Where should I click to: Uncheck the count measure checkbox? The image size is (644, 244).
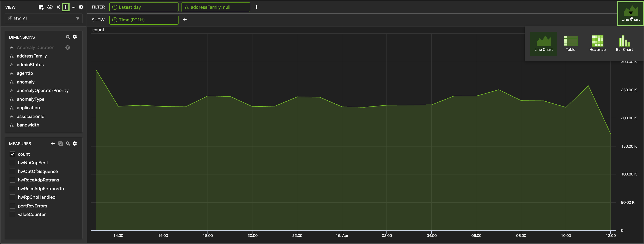[12, 154]
